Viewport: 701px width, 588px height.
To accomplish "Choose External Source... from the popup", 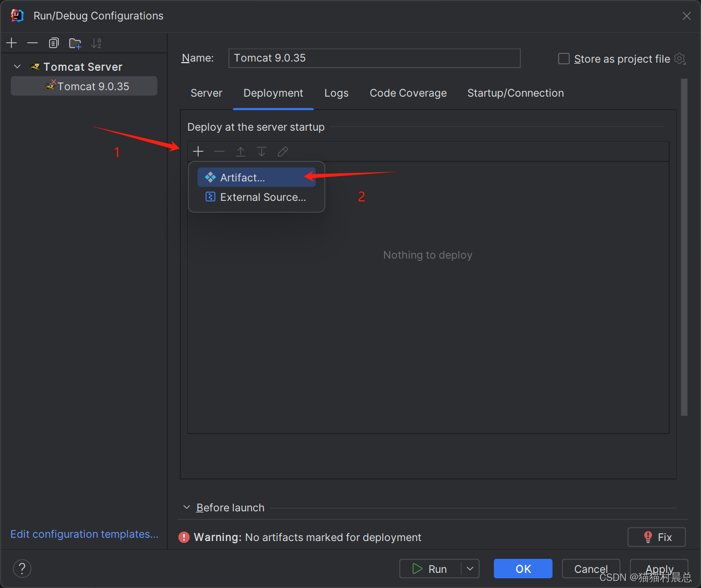I will click(256, 197).
